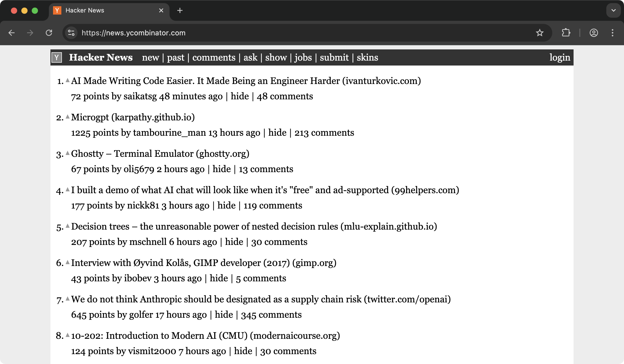Click the login link

click(560, 57)
